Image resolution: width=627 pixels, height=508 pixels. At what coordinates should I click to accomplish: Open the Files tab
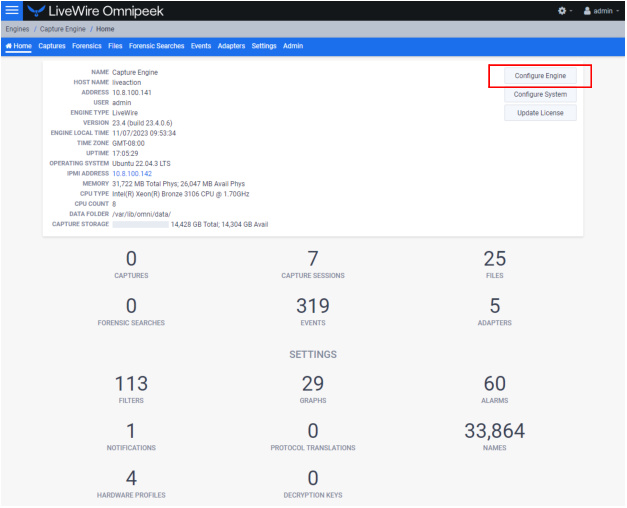[115, 46]
